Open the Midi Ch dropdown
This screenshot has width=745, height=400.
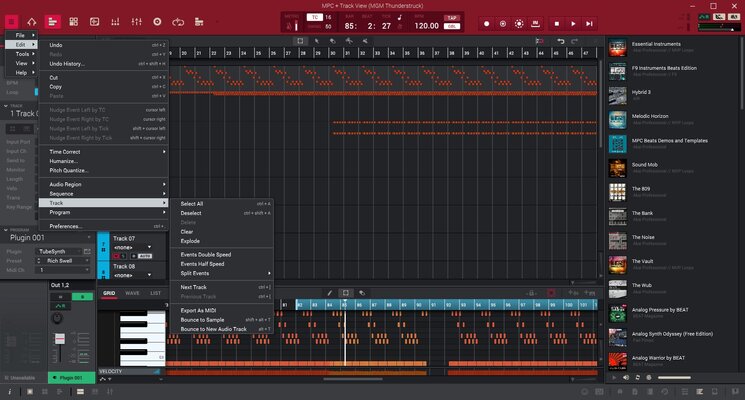click(63, 270)
